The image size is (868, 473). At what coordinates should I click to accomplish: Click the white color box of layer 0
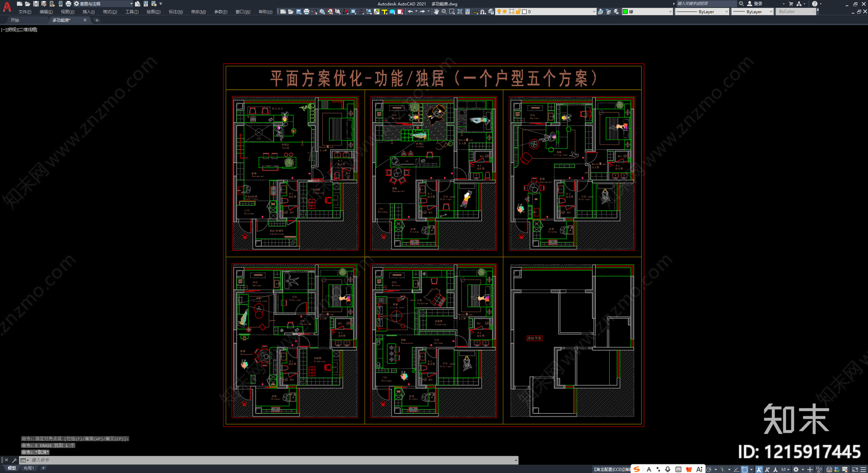pos(525,11)
